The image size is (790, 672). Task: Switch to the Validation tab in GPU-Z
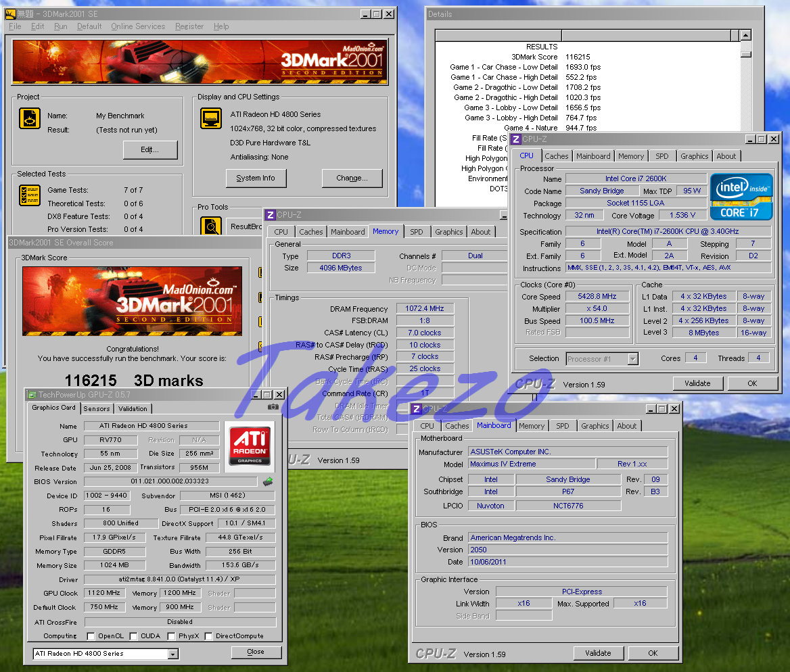tap(133, 408)
